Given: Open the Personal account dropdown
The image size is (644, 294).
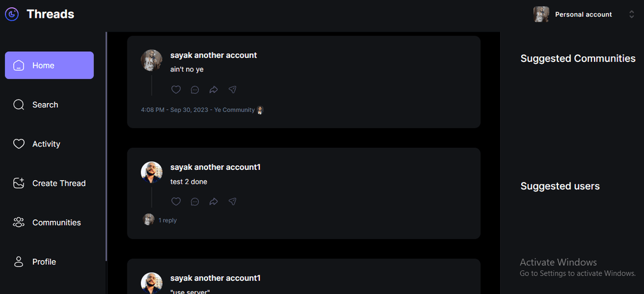Looking at the screenshot, I should click(584, 14).
